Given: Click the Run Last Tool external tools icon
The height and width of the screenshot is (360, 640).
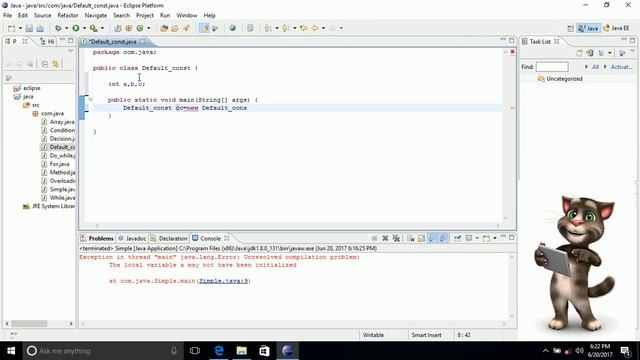Looking at the screenshot, I should click(94, 28).
